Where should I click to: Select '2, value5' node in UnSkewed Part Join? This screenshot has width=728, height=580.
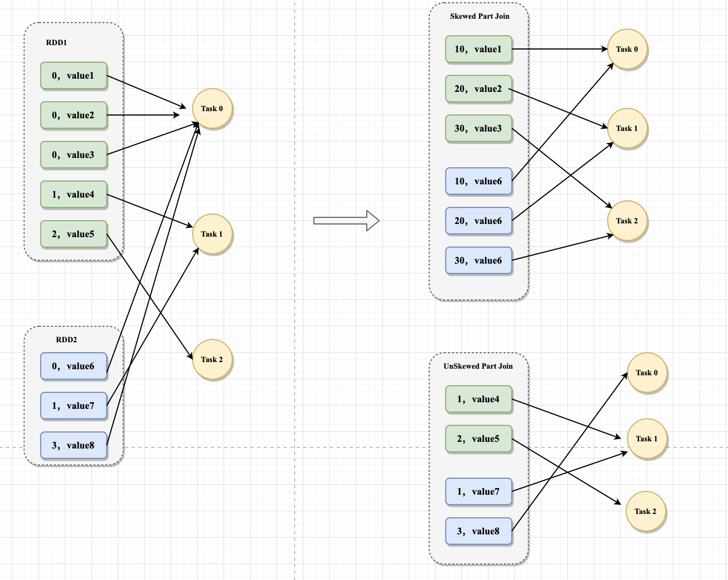pos(479,439)
